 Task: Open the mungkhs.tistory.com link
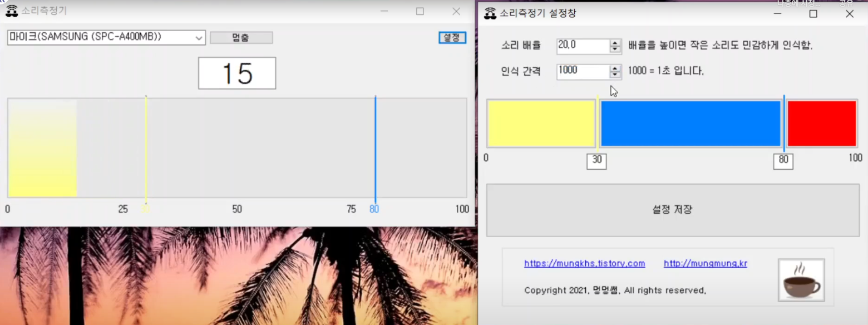click(x=584, y=263)
